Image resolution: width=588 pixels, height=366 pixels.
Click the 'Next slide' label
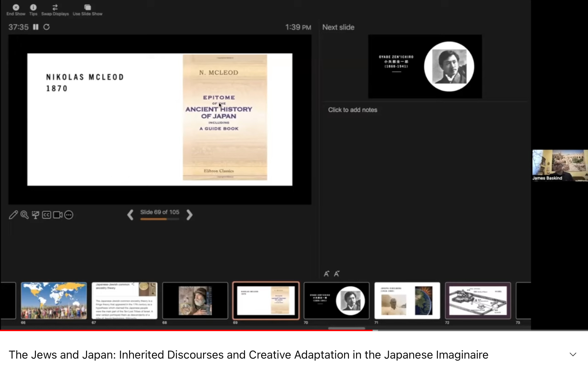[338, 27]
